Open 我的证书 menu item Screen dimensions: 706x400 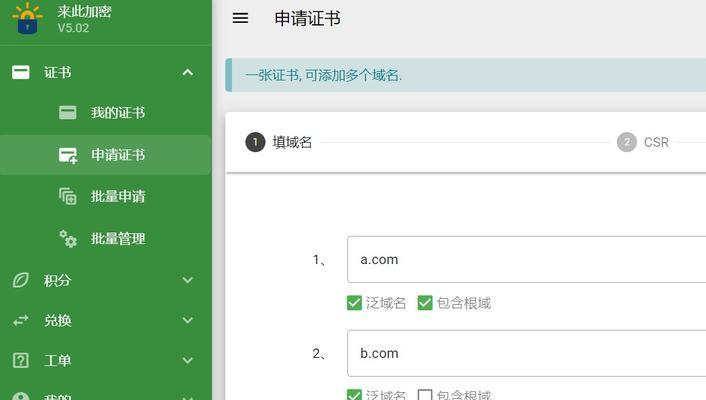pos(105,113)
